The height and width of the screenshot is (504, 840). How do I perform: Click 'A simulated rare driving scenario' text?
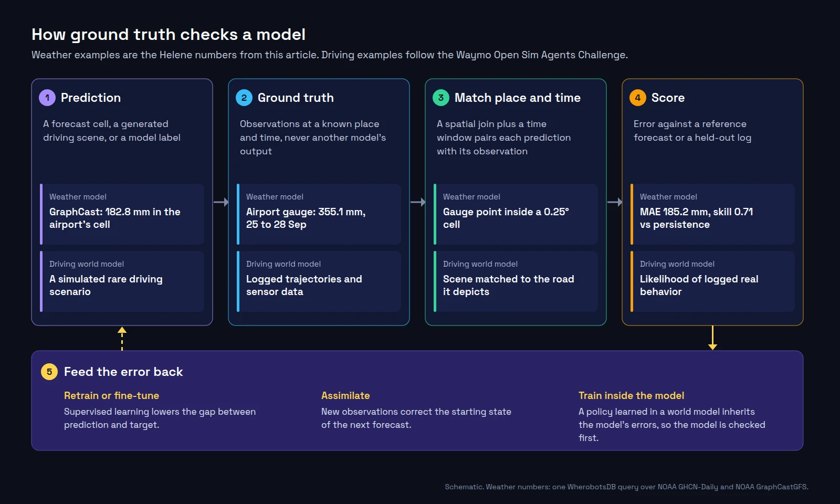(x=106, y=285)
